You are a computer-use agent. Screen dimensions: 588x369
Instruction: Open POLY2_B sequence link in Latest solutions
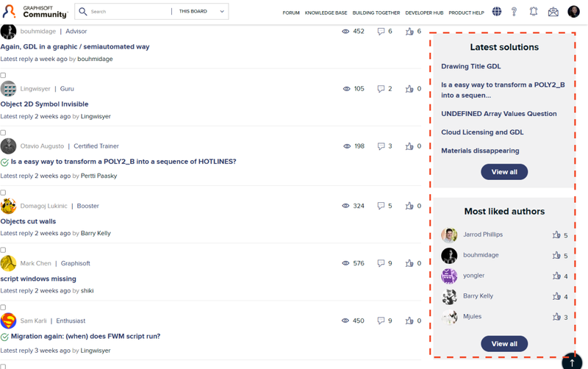click(x=503, y=90)
